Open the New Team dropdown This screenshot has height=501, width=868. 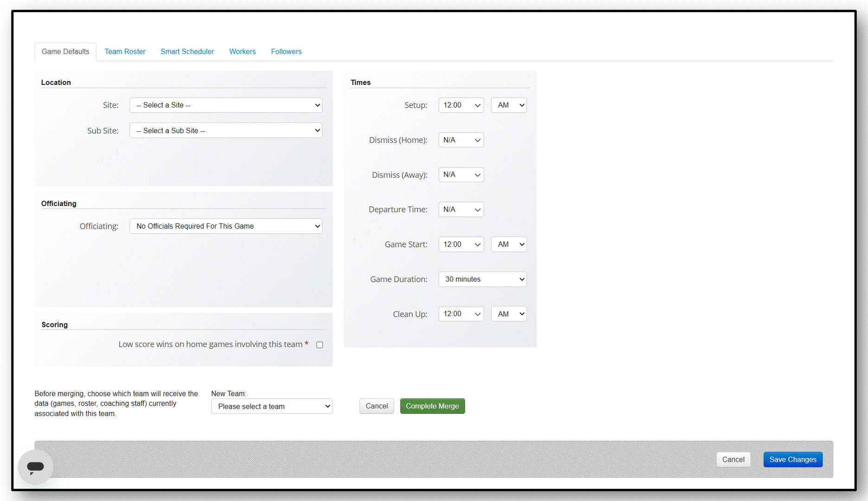point(272,406)
